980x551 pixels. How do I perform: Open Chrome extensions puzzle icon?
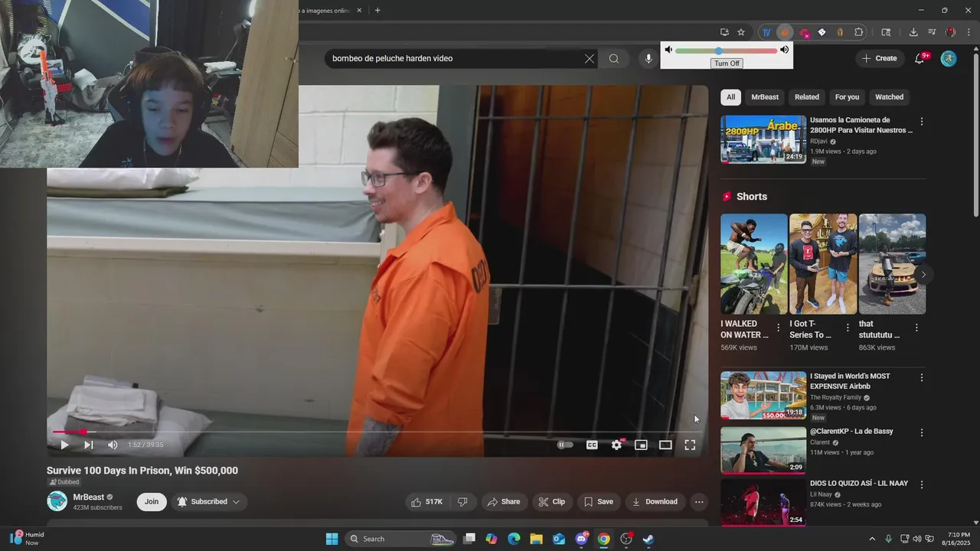859,32
